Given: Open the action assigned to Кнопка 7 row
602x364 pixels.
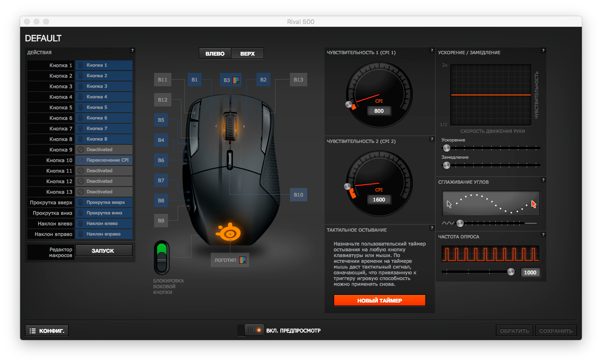Looking at the screenshot, I should click(x=104, y=129).
